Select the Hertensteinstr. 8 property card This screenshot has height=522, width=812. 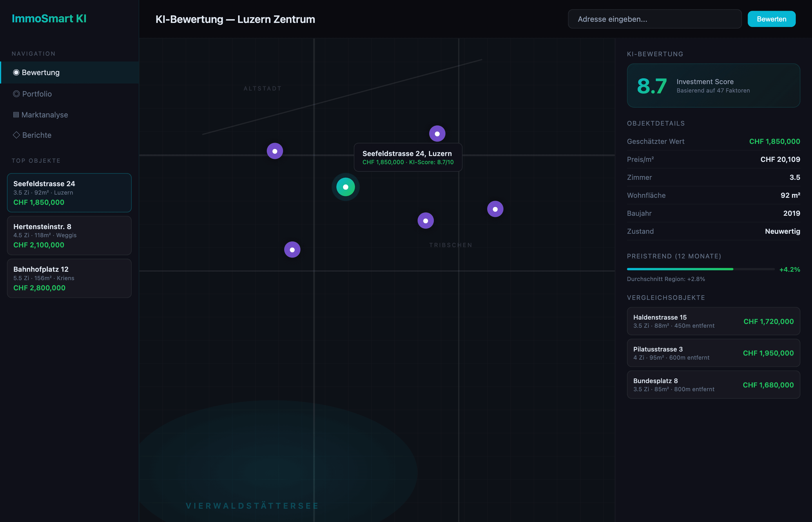pos(69,235)
